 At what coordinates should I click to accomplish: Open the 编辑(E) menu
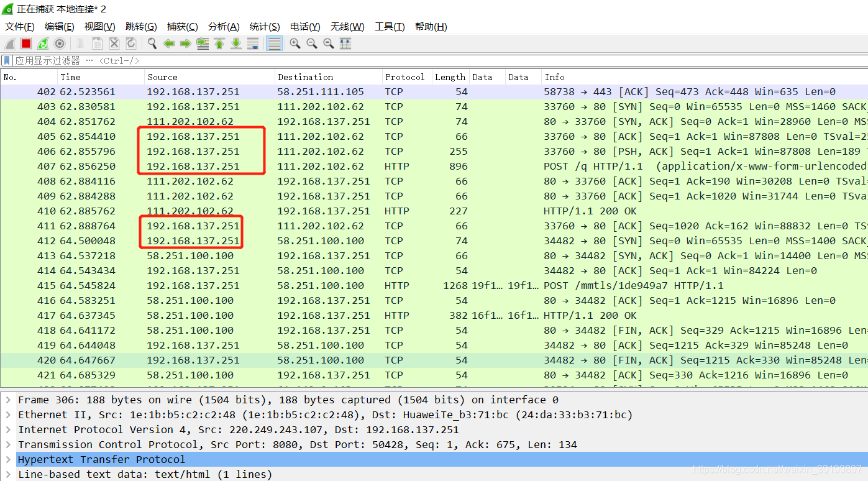(60, 27)
